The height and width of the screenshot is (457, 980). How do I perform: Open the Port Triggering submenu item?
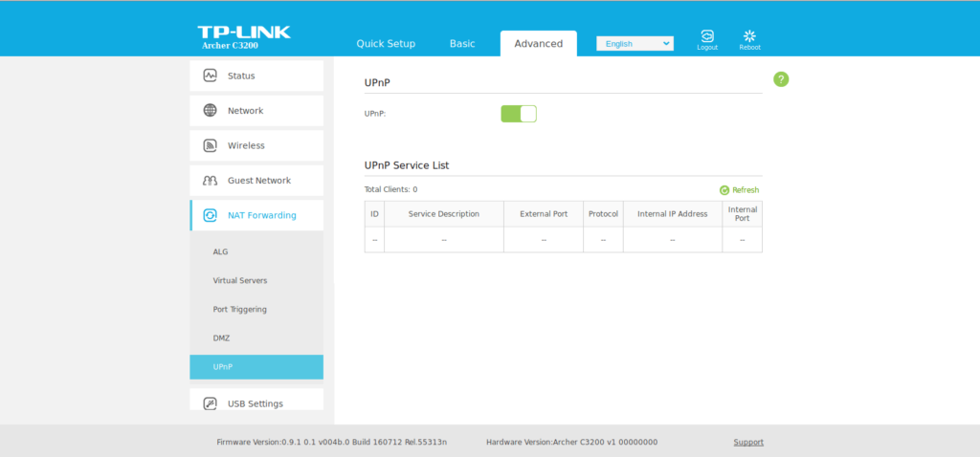(239, 310)
